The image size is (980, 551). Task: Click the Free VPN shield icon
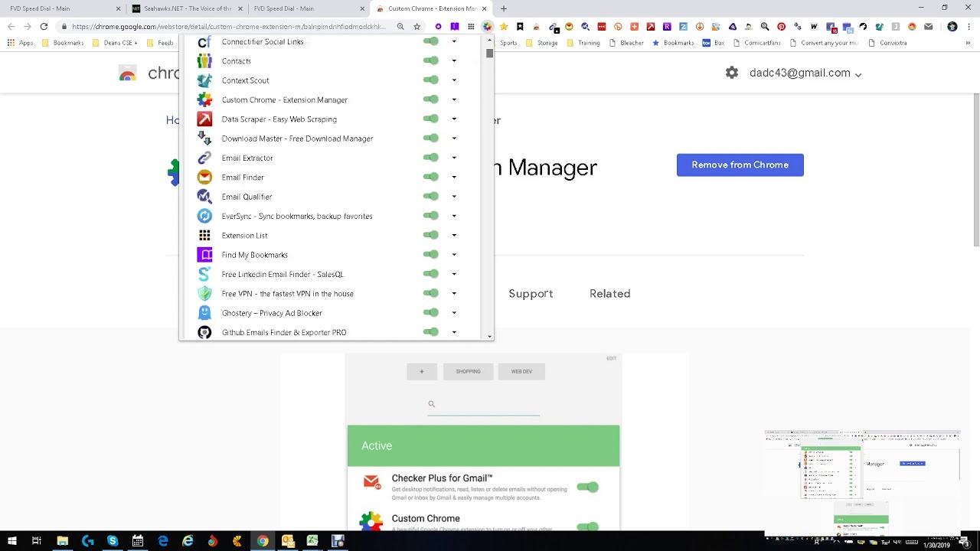click(x=204, y=293)
